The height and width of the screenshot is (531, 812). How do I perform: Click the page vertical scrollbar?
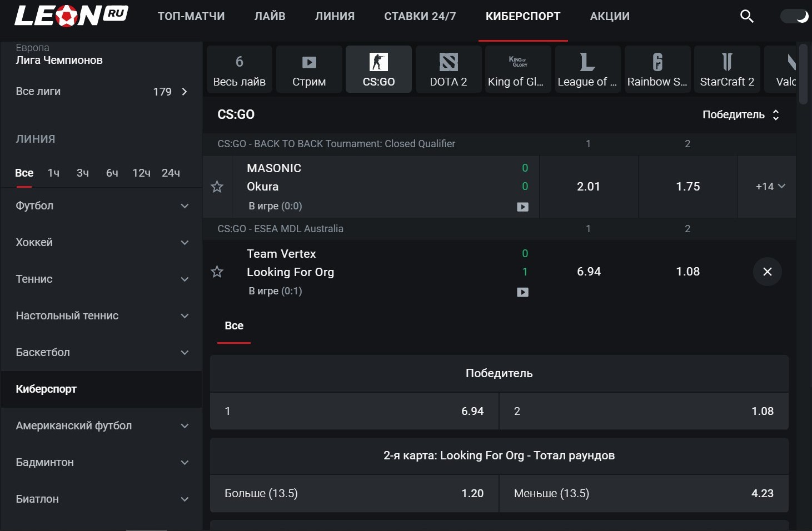point(803,74)
